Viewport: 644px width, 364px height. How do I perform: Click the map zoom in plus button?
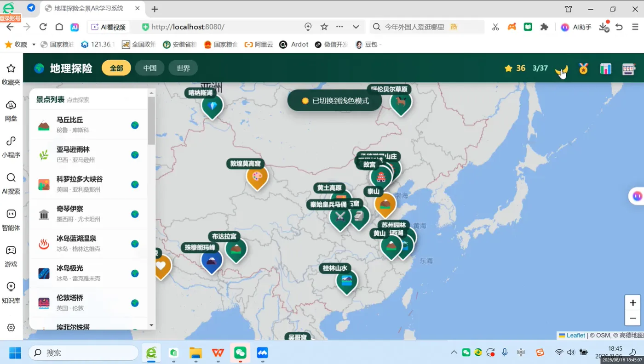[633, 303]
